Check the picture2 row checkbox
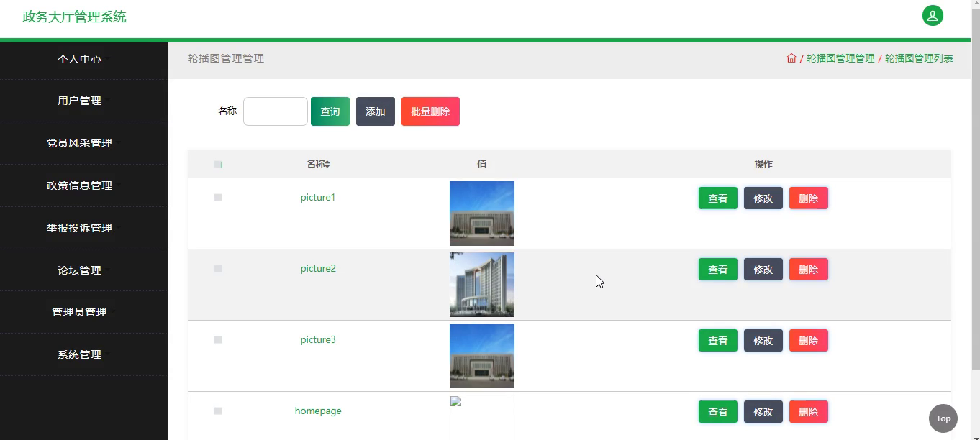 click(x=218, y=269)
